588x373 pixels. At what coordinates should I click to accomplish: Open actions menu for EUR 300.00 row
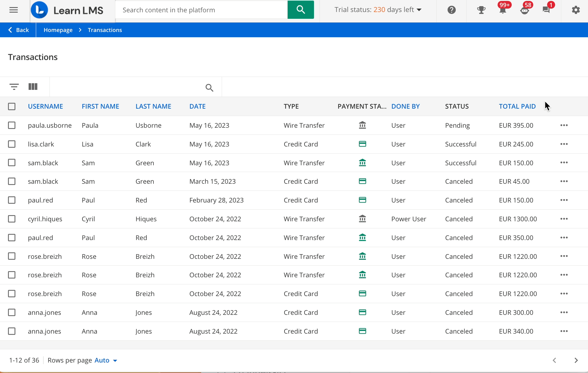(564, 312)
